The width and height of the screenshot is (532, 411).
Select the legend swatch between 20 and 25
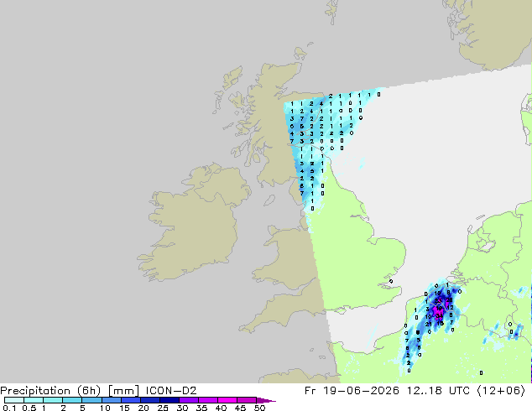pyautogui.click(x=149, y=400)
